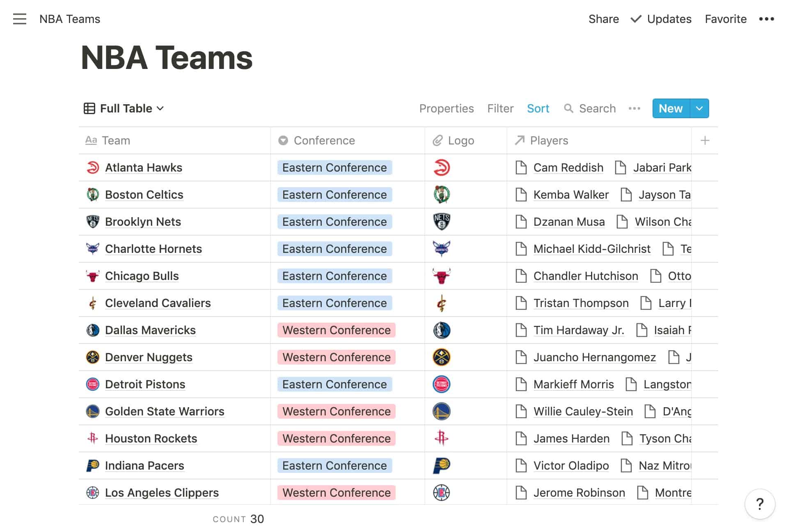Click the Atlanta Hawks logo in Logo column
Screen dimensions: 788x532
pyautogui.click(x=442, y=167)
